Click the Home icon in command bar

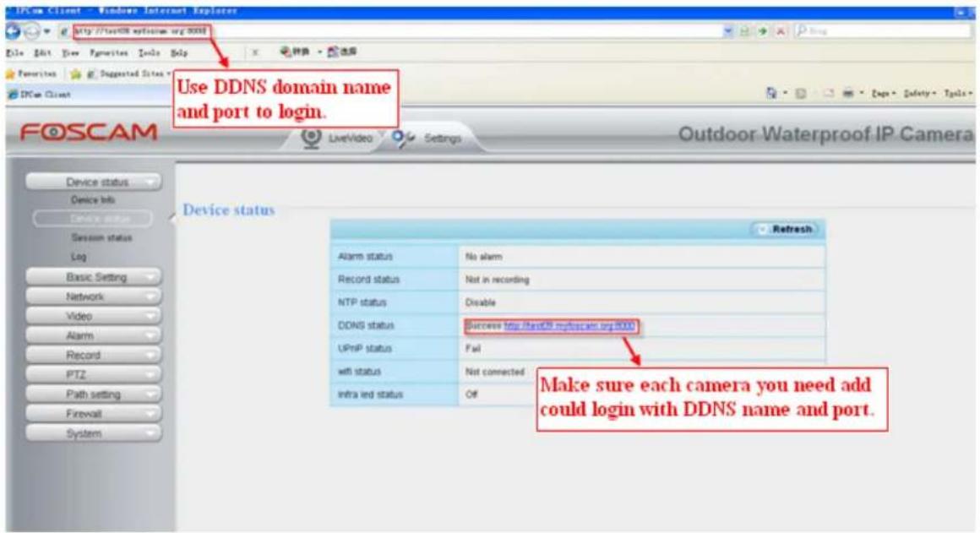click(771, 93)
